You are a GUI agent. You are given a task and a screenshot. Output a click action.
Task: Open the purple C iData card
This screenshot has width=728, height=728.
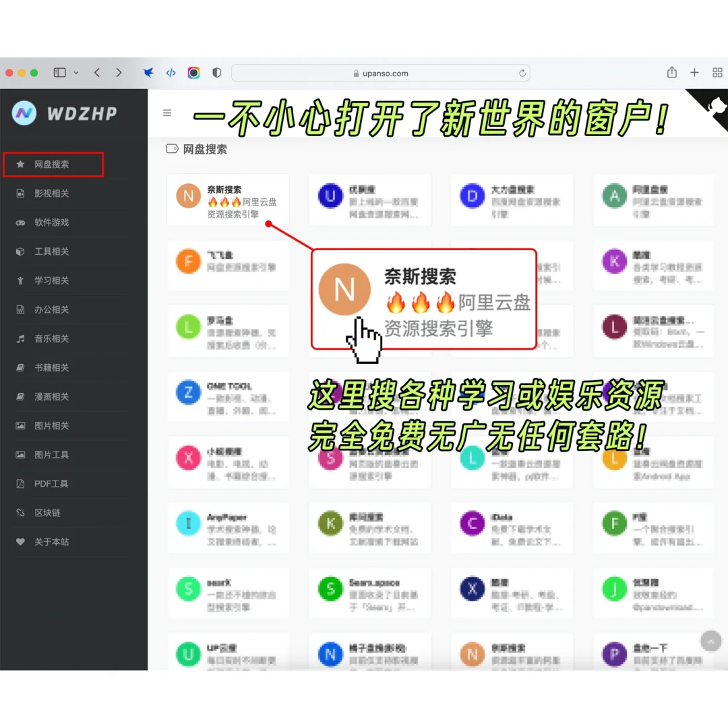click(512, 527)
